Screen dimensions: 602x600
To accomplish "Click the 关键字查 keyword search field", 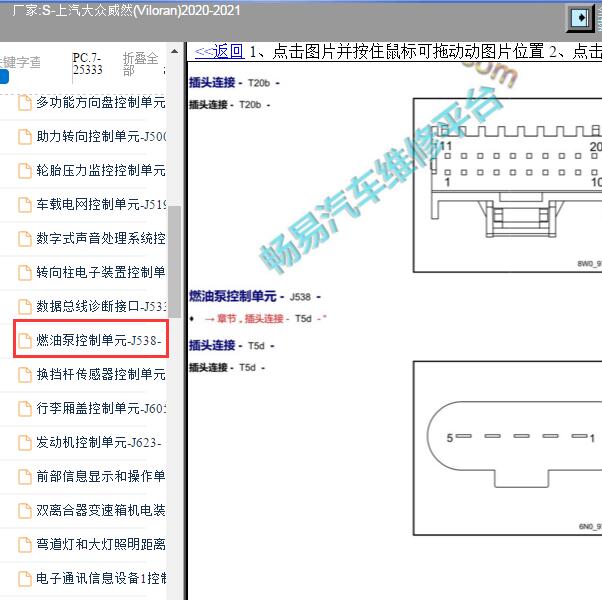I will 20,62.
